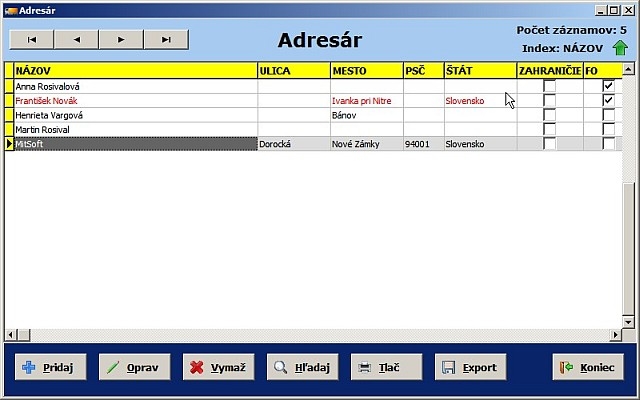This screenshot has height=400, width=640.
Task: Click horizontal scrollbar right arrow
Action: (616, 335)
